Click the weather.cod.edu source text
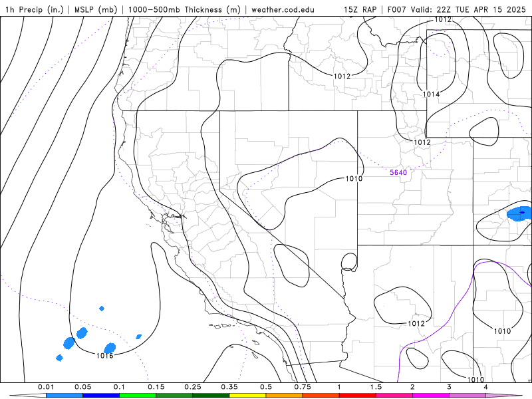This screenshot has width=532, height=399. coord(283,9)
